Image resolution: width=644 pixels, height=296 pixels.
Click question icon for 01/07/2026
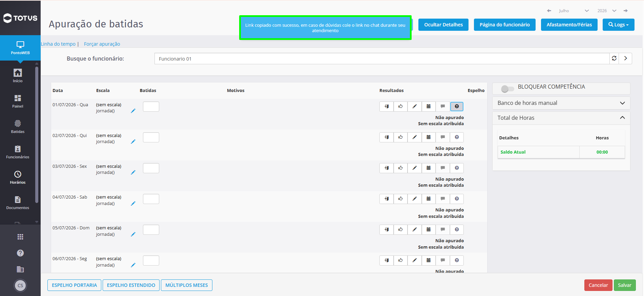click(x=457, y=107)
